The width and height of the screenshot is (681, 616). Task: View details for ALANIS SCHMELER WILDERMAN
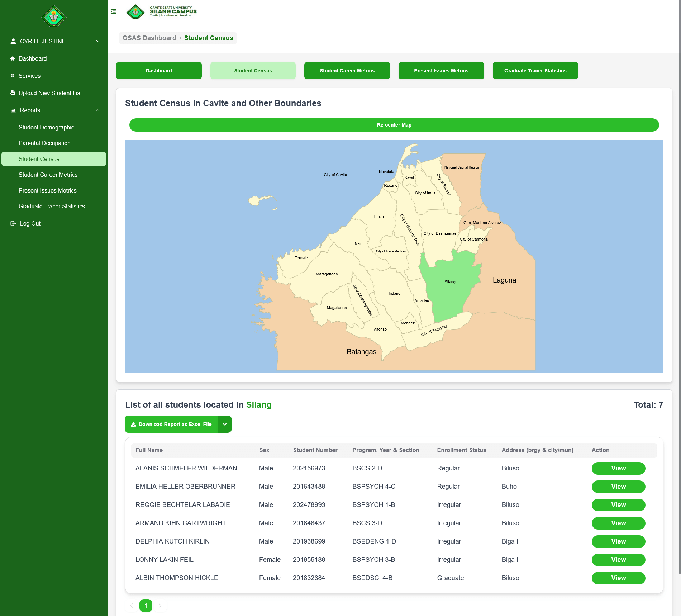tap(618, 468)
